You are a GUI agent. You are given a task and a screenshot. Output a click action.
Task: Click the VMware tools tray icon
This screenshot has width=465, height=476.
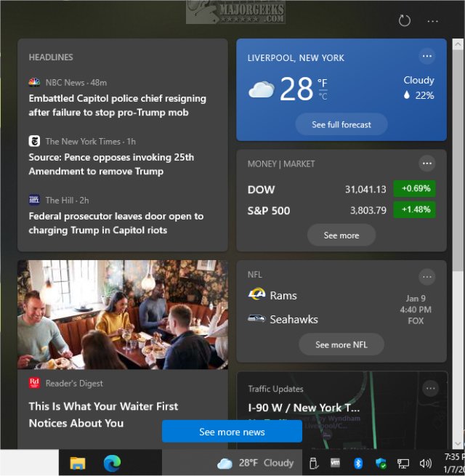coord(335,463)
